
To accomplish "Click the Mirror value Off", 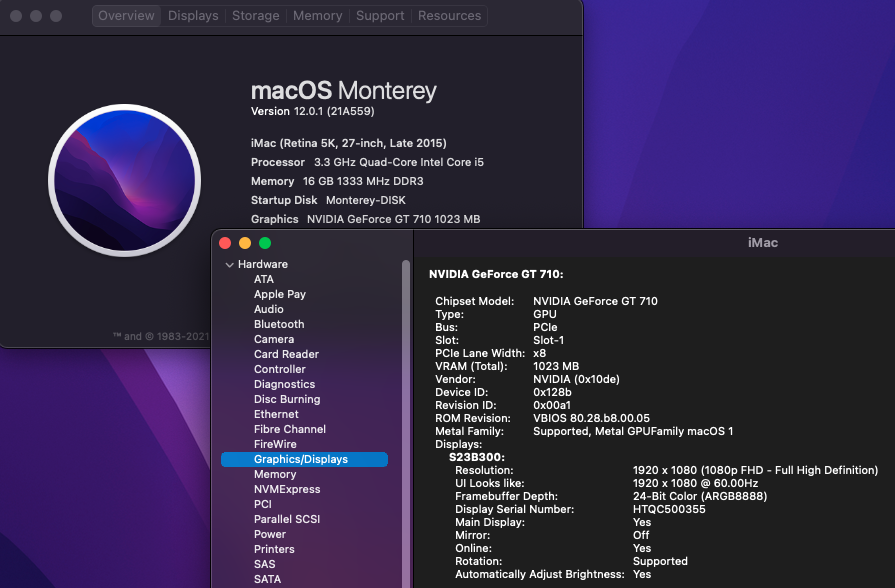I will (641, 535).
